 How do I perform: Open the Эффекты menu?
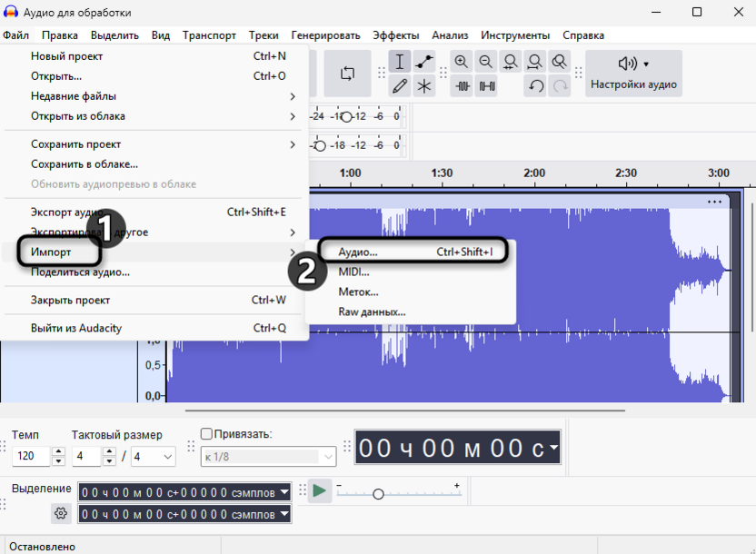click(x=395, y=35)
